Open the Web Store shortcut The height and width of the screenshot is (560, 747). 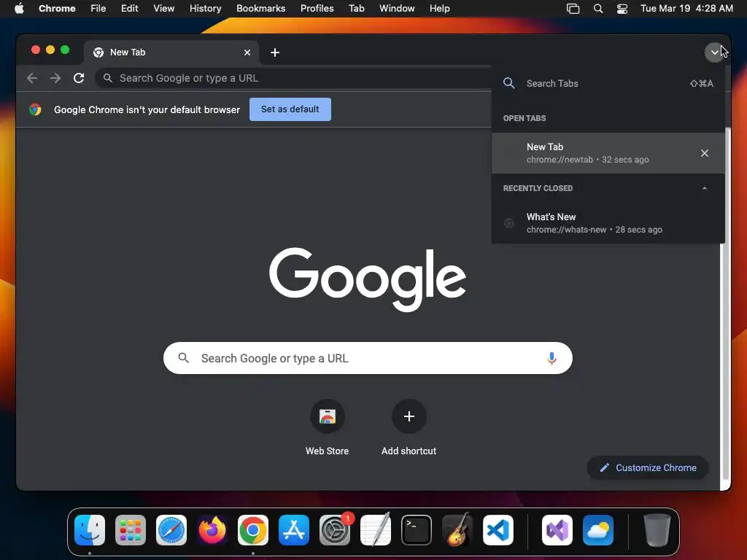(x=328, y=427)
